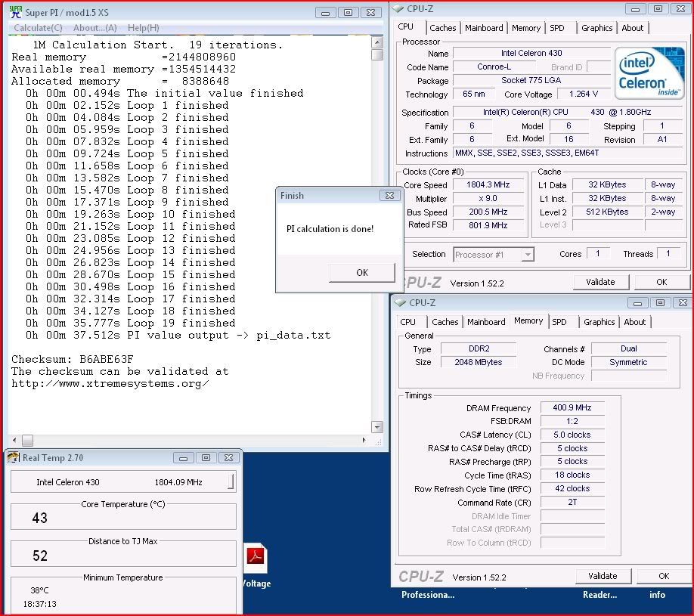
Task: Click the CAS# Latency 5.0 clocks field
Action: tap(572, 435)
